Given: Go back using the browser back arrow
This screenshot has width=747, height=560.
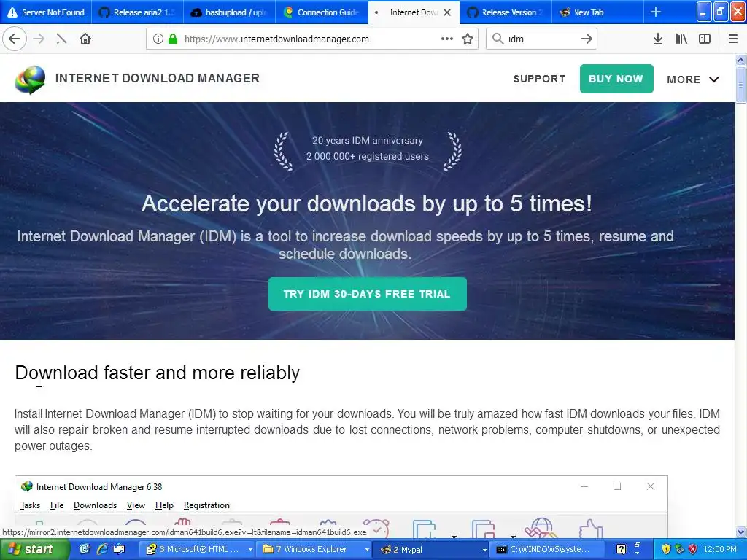Looking at the screenshot, I should [15, 39].
